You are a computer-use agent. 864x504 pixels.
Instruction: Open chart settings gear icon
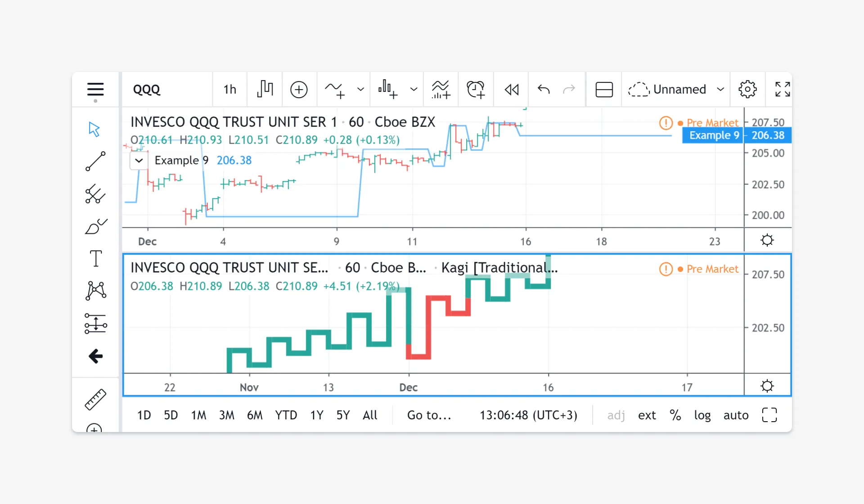click(x=747, y=89)
